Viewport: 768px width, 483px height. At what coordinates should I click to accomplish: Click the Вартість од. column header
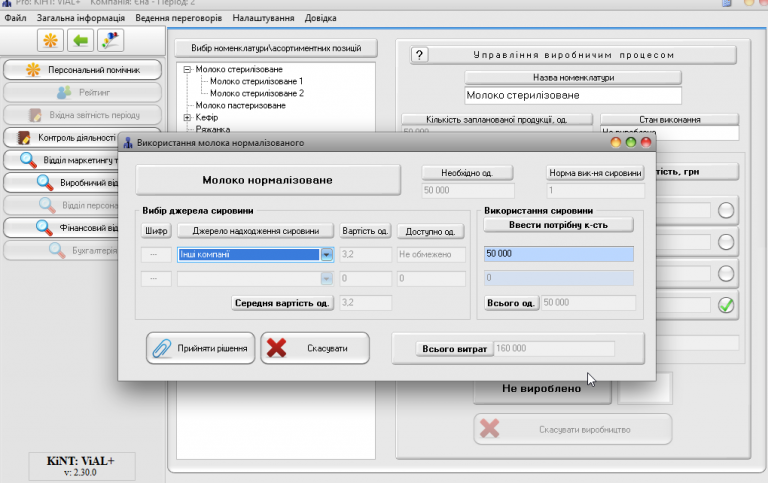click(365, 231)
